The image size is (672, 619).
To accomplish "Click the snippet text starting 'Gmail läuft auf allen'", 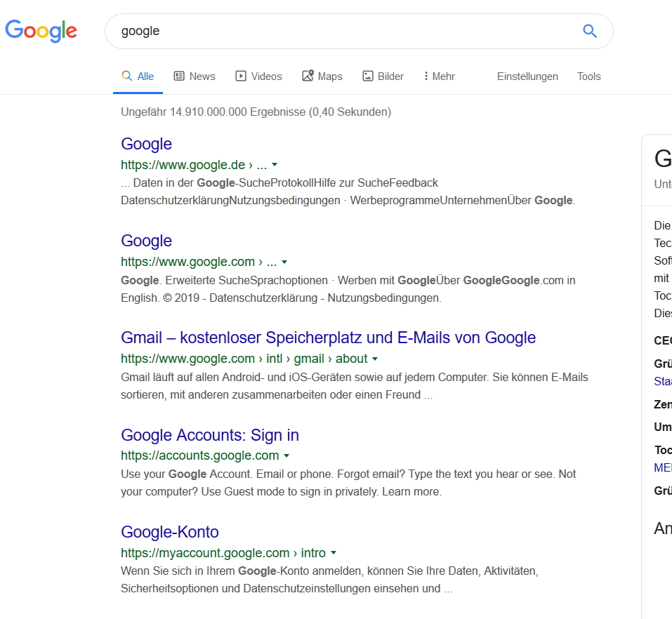I will [x=355, y=386].
